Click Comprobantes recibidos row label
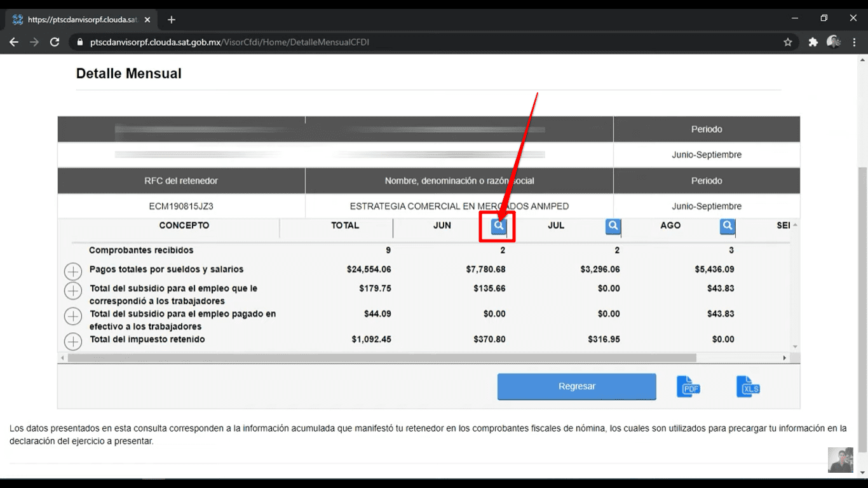 [x=141, y=250]
